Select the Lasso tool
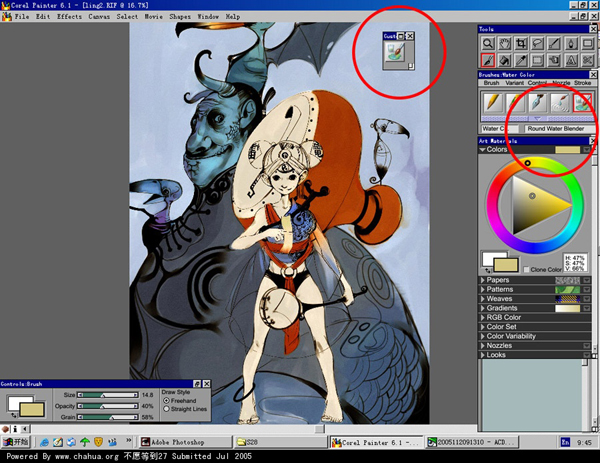Image resolution: width=600 pixels, height=463 pixels. point(538,44)
